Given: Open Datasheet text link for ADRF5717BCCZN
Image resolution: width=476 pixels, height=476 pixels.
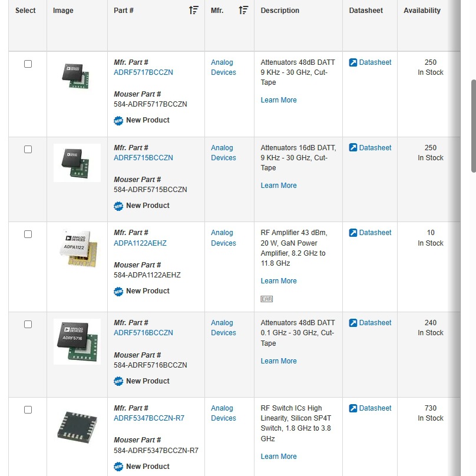Looking at the screenshot, I should tap(375, 62).
